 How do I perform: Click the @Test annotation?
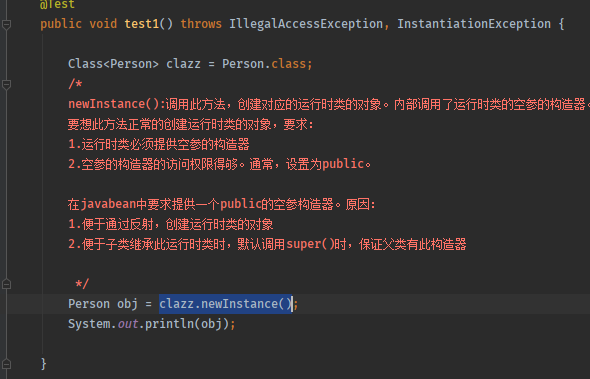[x=58, y=4]
